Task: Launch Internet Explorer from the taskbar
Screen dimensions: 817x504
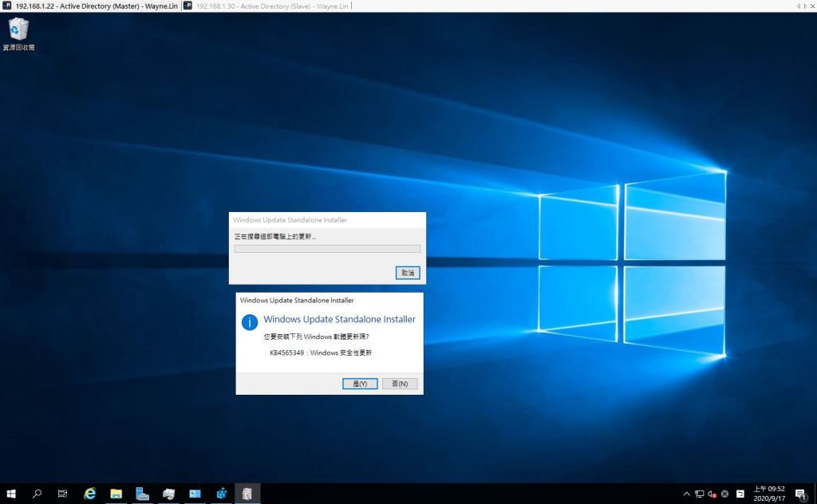Action: [x=90, y=494]
